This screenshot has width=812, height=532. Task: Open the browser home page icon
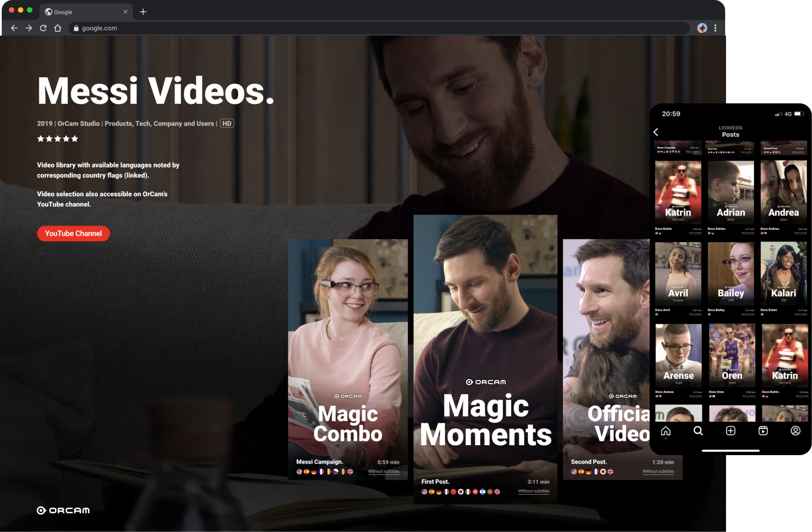[x=58, y=28]
